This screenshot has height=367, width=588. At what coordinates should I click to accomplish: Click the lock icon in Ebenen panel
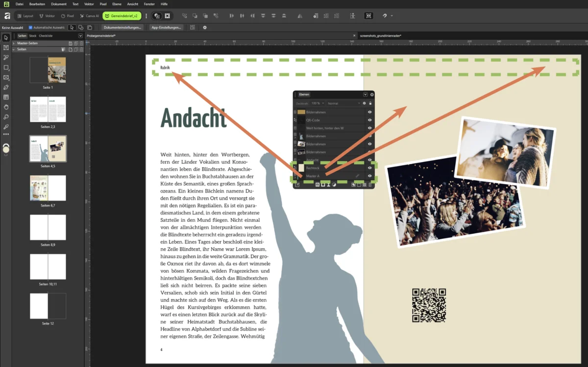point(370,104)
